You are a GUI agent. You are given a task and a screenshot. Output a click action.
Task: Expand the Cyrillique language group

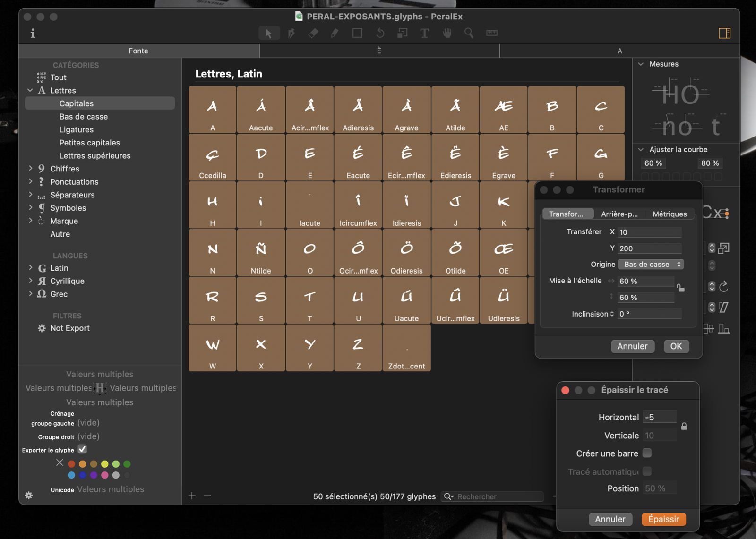30,281
